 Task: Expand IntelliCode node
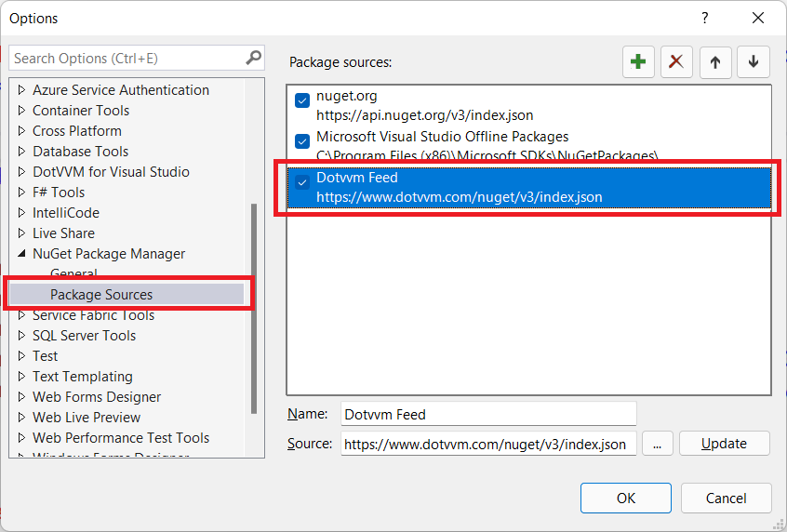tap(21, 213)
